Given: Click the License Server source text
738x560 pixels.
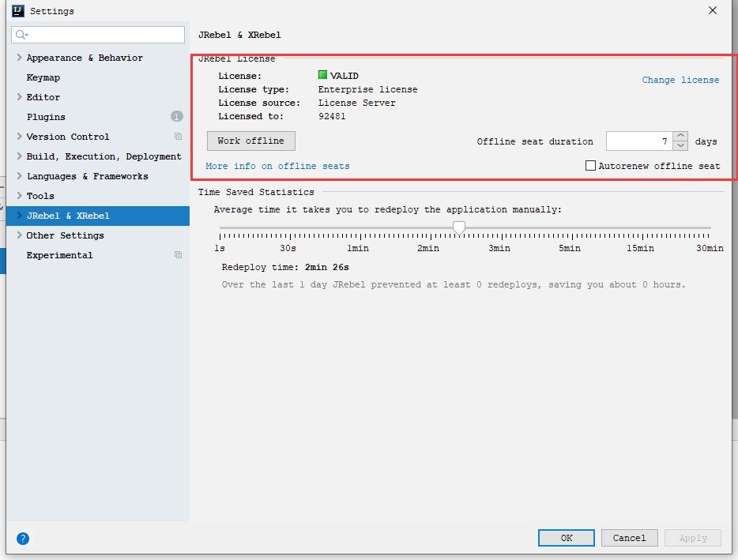Looking at the screenshot, I should point(357,103).
